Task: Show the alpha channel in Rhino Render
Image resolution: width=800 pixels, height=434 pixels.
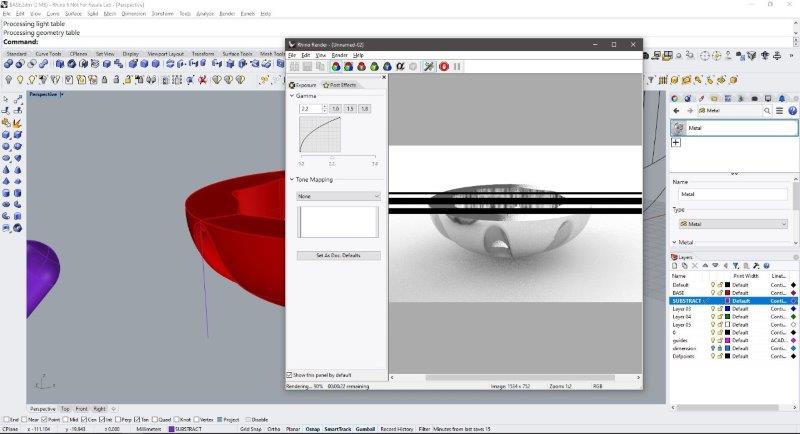Action: (400, 66)
